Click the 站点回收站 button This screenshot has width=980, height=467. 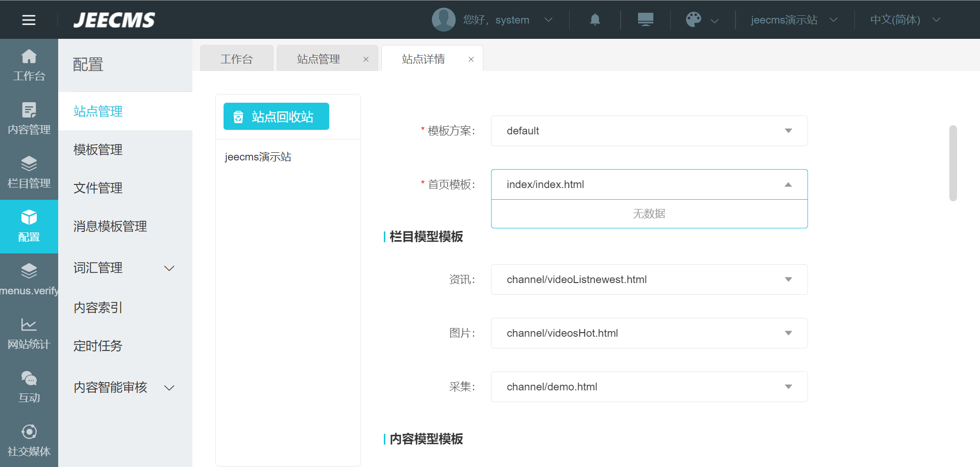276,116
